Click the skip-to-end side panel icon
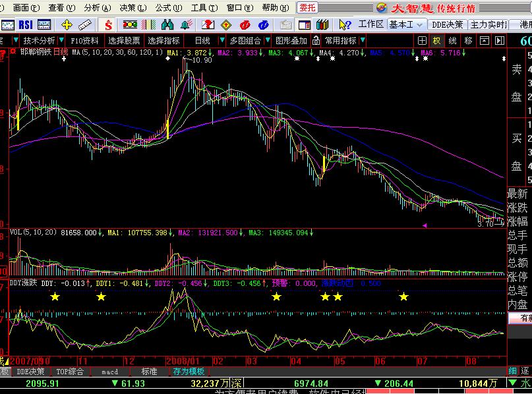The image size is (532, 394). 500,41
